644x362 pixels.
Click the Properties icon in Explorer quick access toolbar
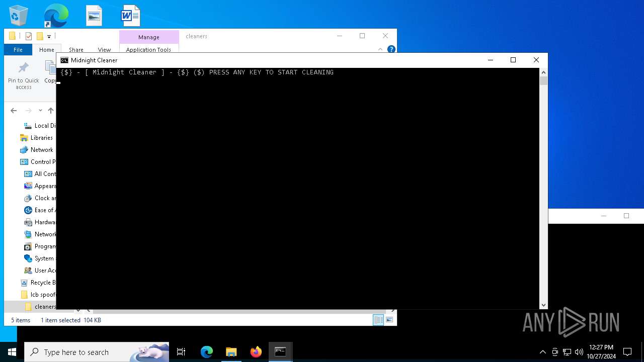pyautogui.click(x=28, y=36)
